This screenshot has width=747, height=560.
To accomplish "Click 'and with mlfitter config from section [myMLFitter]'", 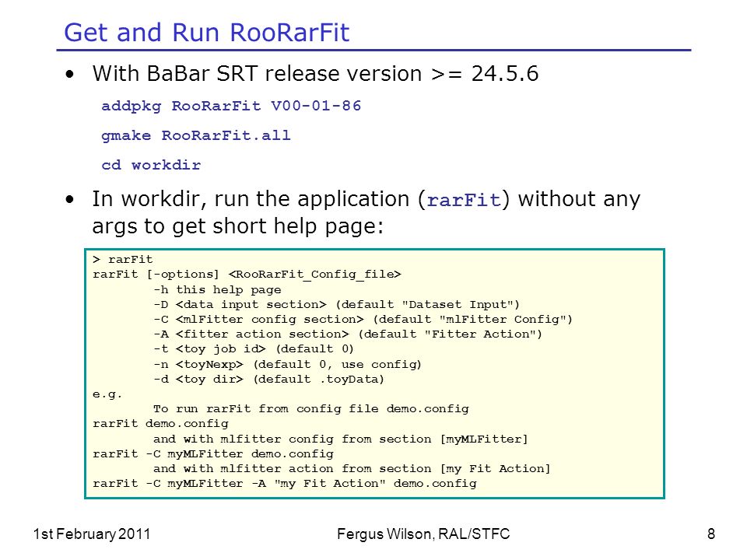I will coord(341,439).
